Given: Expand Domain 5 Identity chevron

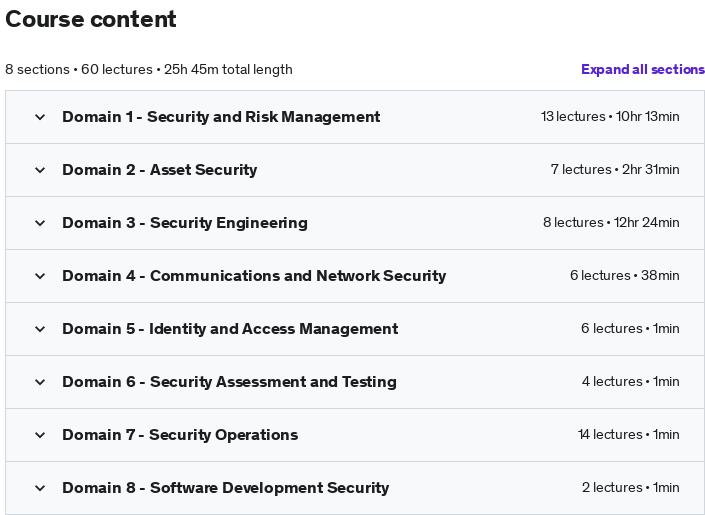Looking at the screenshot, I should click(x=40, y=329).
